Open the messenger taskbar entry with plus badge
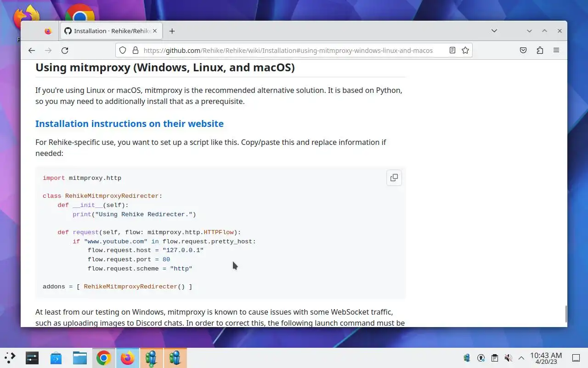The width and height of the screenshot is (588, 368). 151,358
